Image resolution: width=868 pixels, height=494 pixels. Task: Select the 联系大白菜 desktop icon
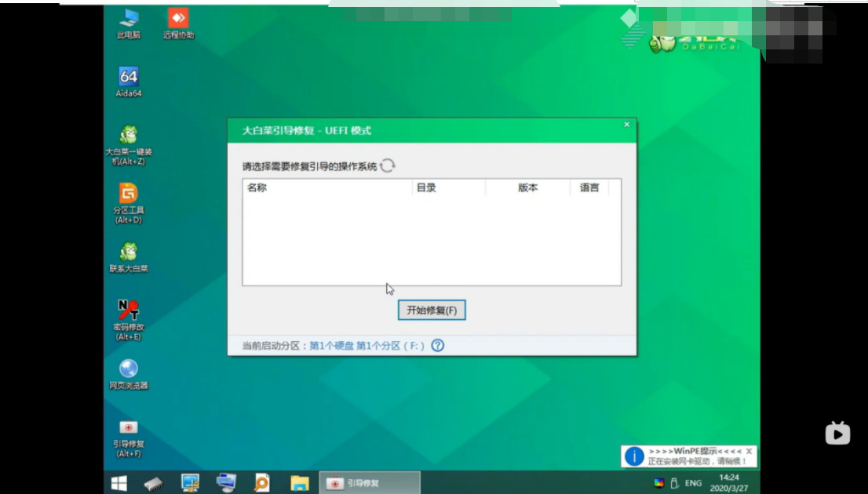[129, 257]
